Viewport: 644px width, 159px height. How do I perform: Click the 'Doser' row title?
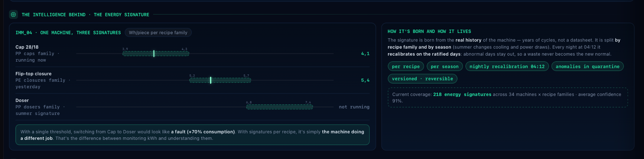click(22, 101)
